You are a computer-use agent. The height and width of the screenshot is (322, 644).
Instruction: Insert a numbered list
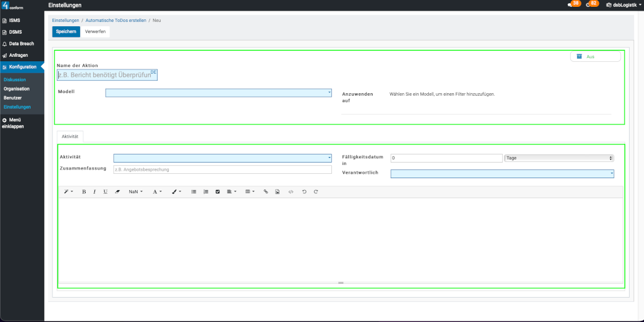[206, 191]
